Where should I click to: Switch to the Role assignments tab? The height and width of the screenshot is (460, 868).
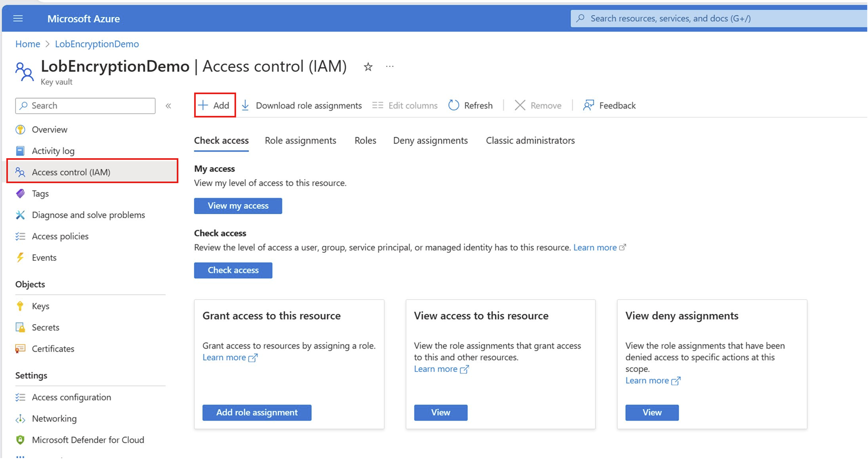click(x=300, y=140)
